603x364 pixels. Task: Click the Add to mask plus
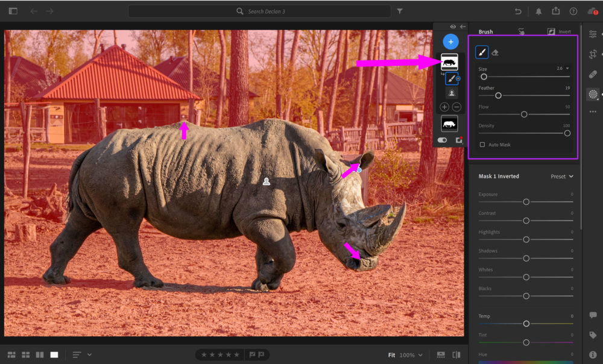[x=444, y=107]
